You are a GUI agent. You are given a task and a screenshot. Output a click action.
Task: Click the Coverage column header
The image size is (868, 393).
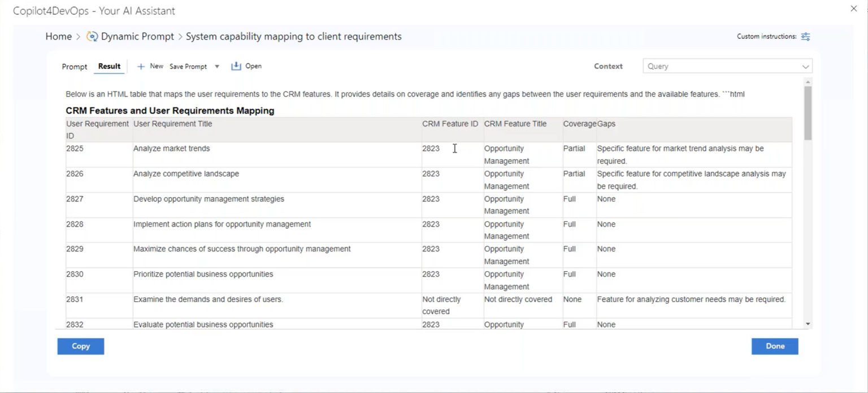[578, 124]
